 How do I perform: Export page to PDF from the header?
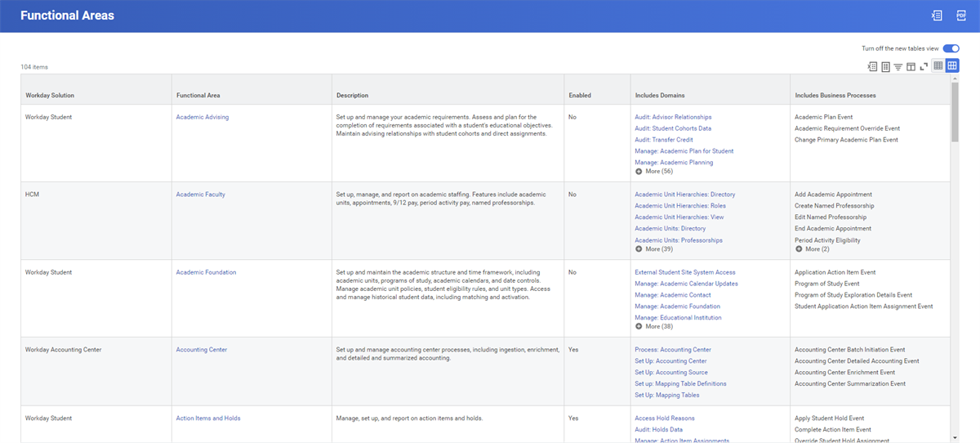pos(960,16)
